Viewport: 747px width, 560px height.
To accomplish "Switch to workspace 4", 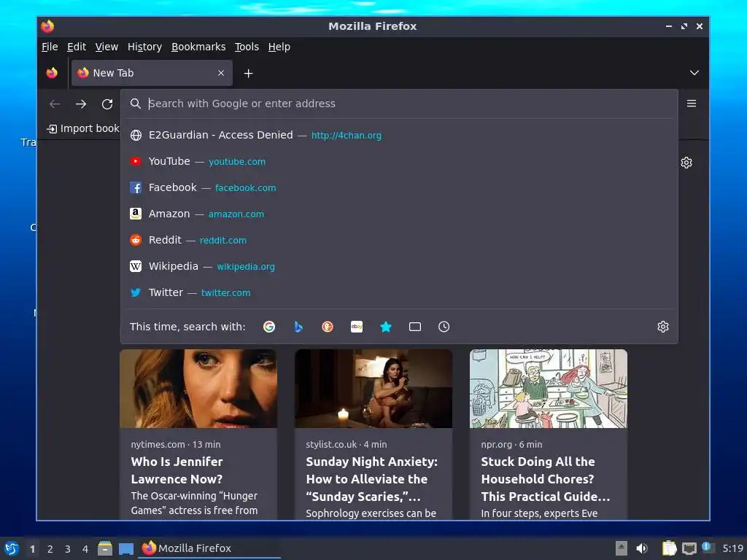I will pos(85,549).
